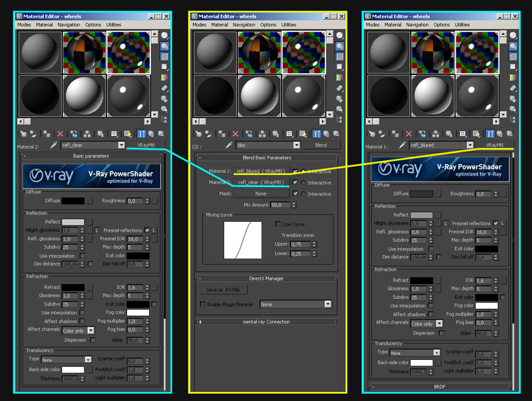This screenshot has width=532, height=401.
Task: Expand the BRDF rollout in the right editor
Action: coord(439,387)
